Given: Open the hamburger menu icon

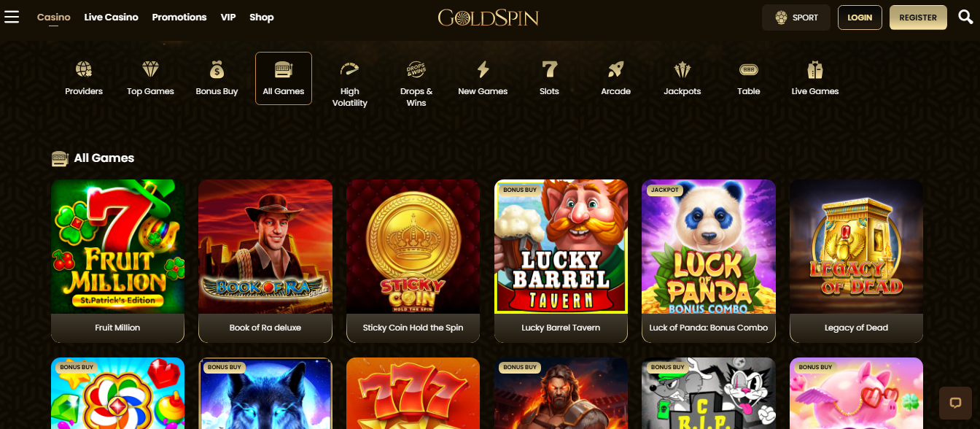Looking at the screenshot, I should 12,17.
